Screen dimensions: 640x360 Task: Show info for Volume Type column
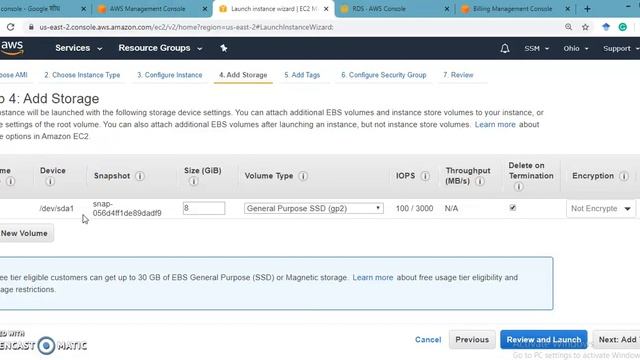click(x=303, y=176)
